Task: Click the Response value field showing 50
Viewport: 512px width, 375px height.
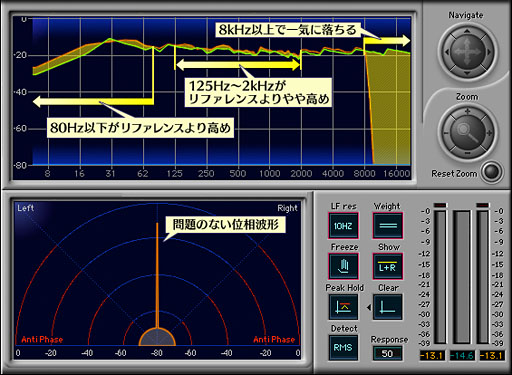Action: pos(387,353)
